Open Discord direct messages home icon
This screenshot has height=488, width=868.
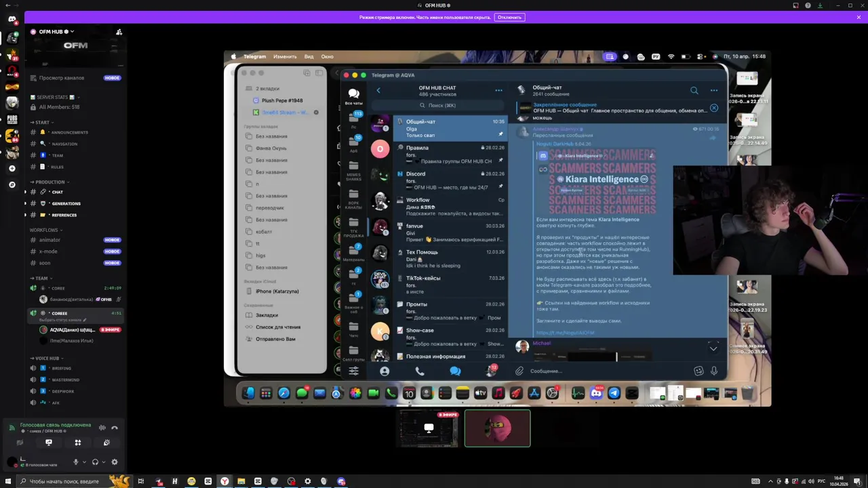(12, 20)
